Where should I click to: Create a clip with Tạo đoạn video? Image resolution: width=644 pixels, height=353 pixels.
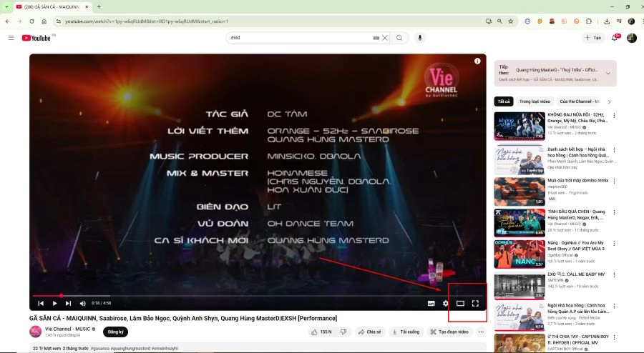click(449, 332)
